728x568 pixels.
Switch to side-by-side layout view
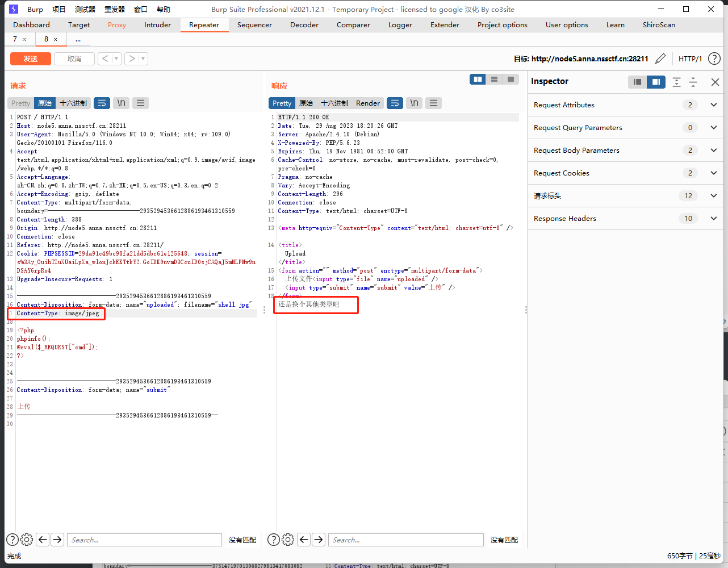tap(478, 80)
